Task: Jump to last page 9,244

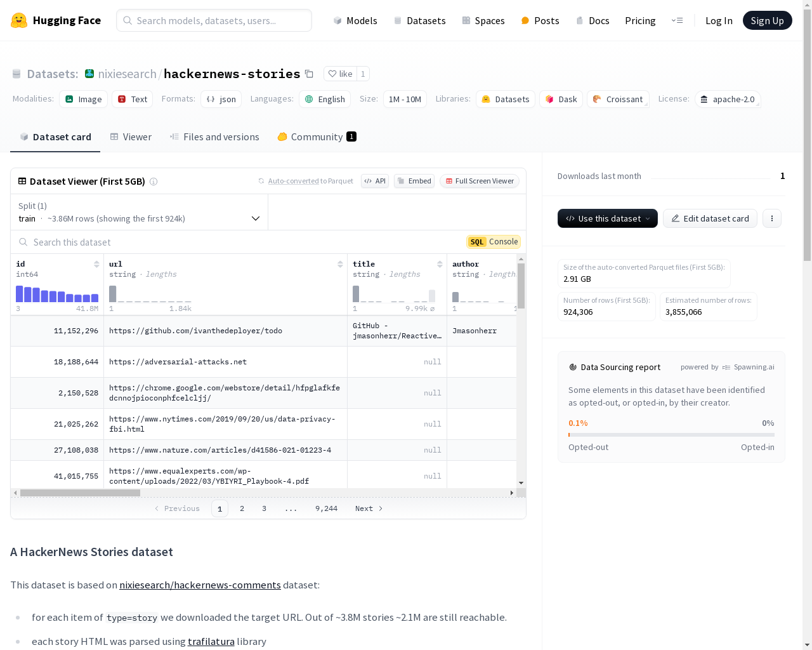Action: coord(326,508)
